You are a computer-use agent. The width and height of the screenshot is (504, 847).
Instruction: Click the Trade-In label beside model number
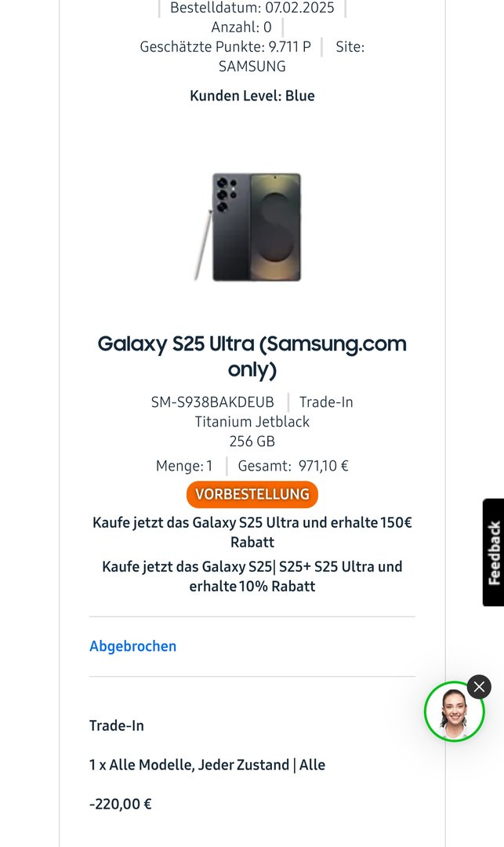coord(326,402)
